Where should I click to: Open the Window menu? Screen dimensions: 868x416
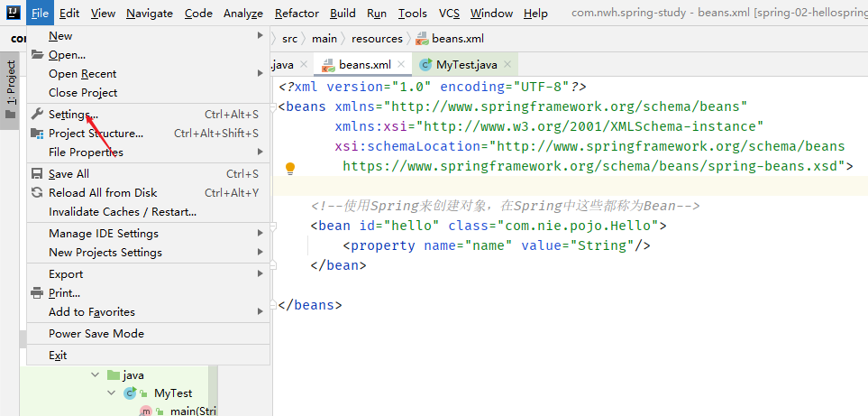point(493,14)
